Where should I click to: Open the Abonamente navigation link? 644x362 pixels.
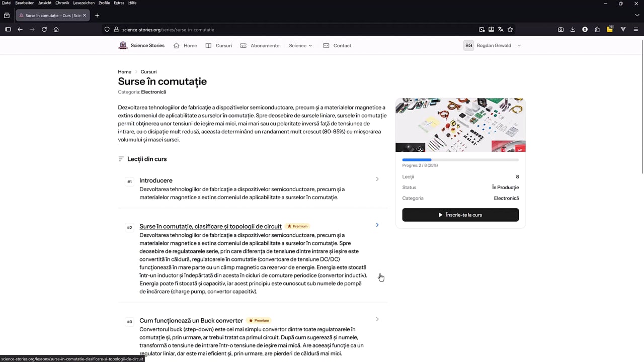click(260, 46)
